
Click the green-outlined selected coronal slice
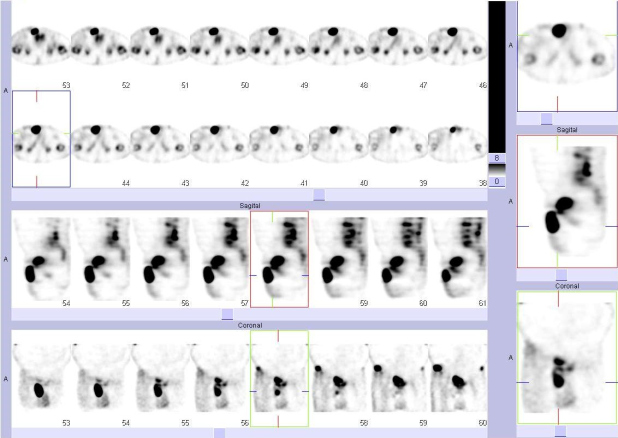(279, 378)
